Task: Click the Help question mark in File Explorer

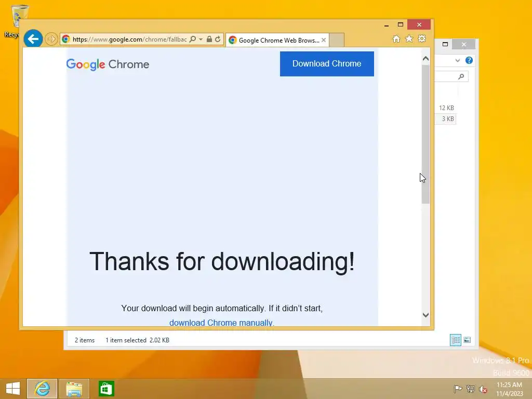Action: [x=469, y=60]
